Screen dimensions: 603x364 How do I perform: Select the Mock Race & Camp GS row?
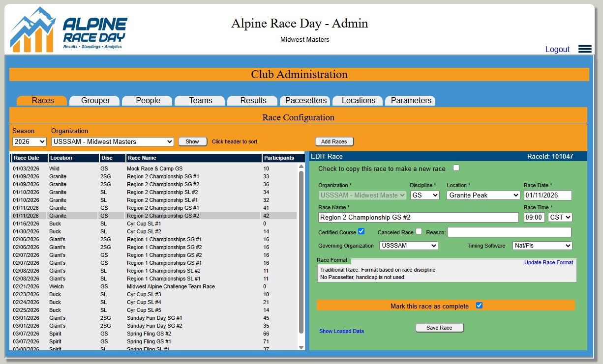[x=154, y=168]
